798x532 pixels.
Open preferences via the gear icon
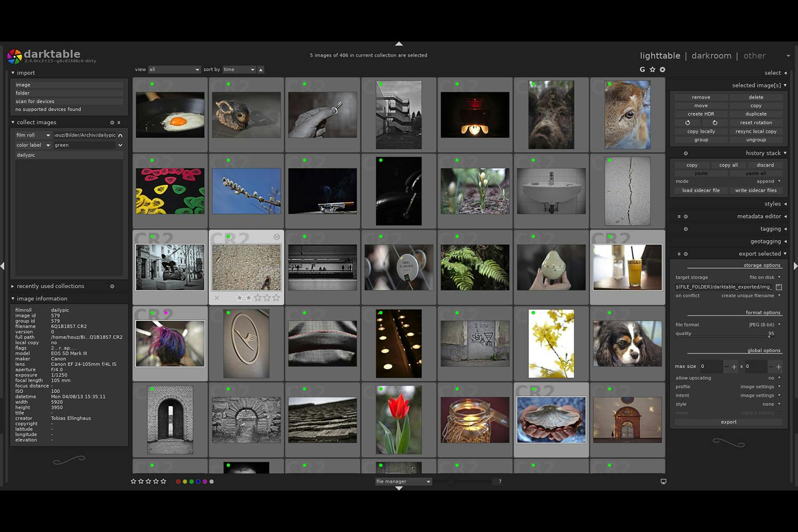click(662, 69)
